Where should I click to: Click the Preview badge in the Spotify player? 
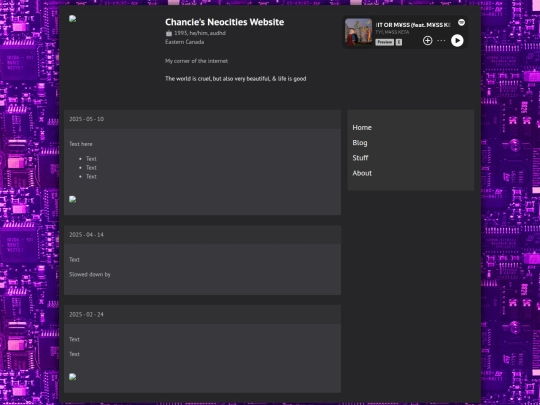tap(384, 42)
